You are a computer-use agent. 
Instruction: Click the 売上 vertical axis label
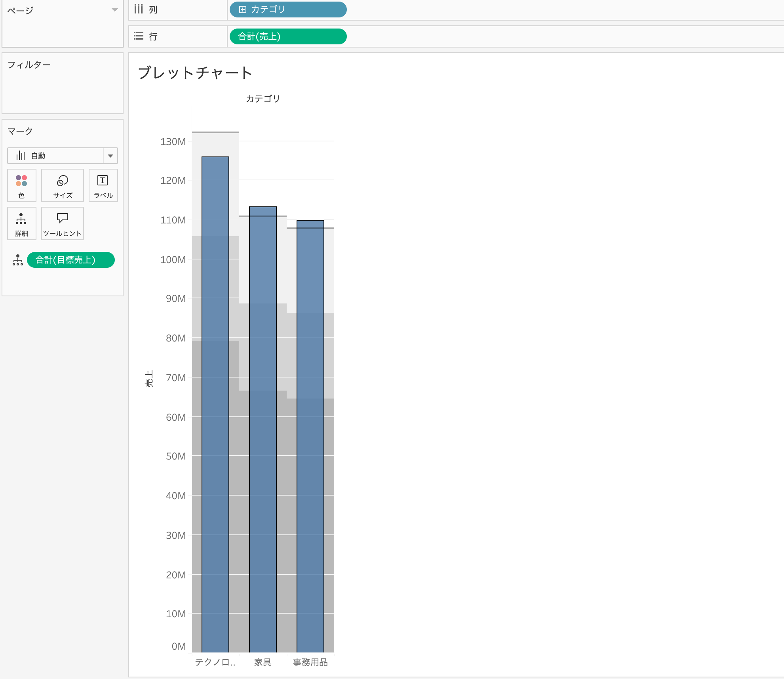pyautogui.click(x=149, y=378)
